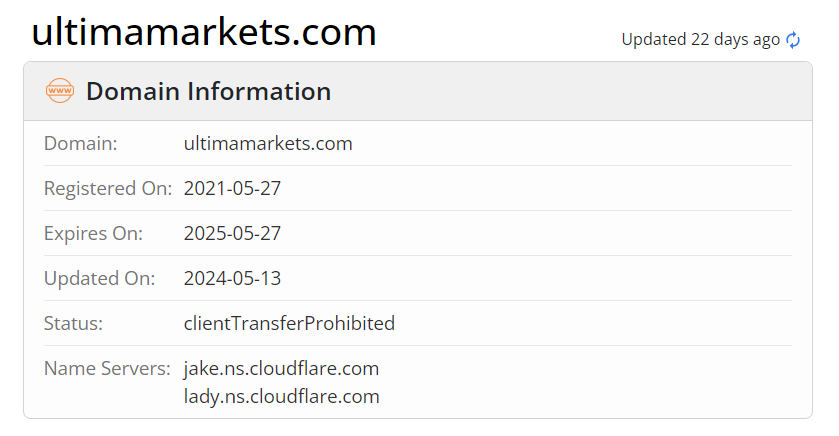
Task: Click the Domain Information heading
Action: tap(208, 91)
